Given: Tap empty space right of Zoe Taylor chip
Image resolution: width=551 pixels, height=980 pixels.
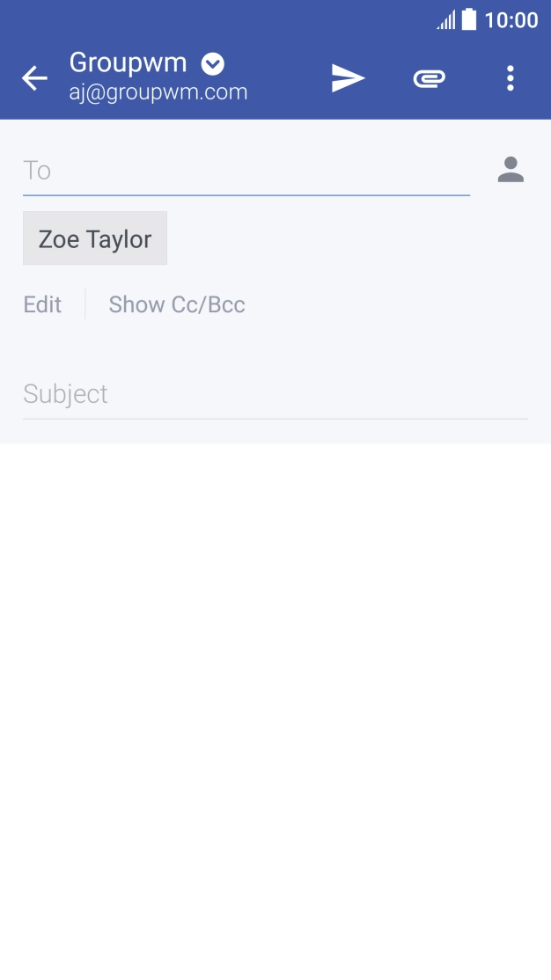Looking at the screenshot, I should tap(352, 238).
